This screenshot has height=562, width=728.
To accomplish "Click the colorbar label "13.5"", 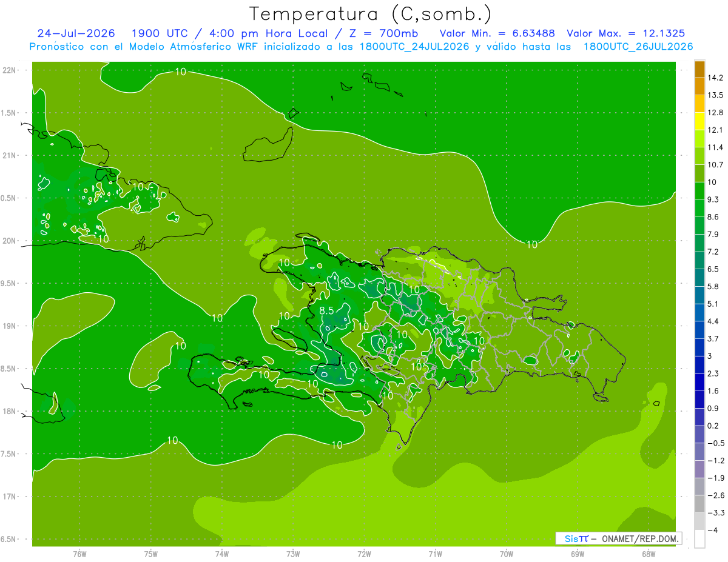I will 716,95.
